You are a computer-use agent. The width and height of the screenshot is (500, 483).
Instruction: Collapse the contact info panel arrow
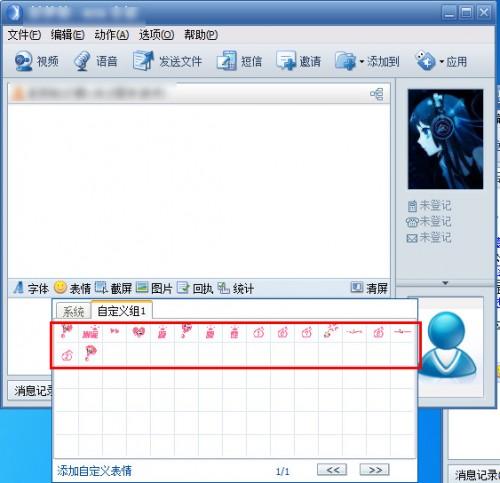(445, 283)
